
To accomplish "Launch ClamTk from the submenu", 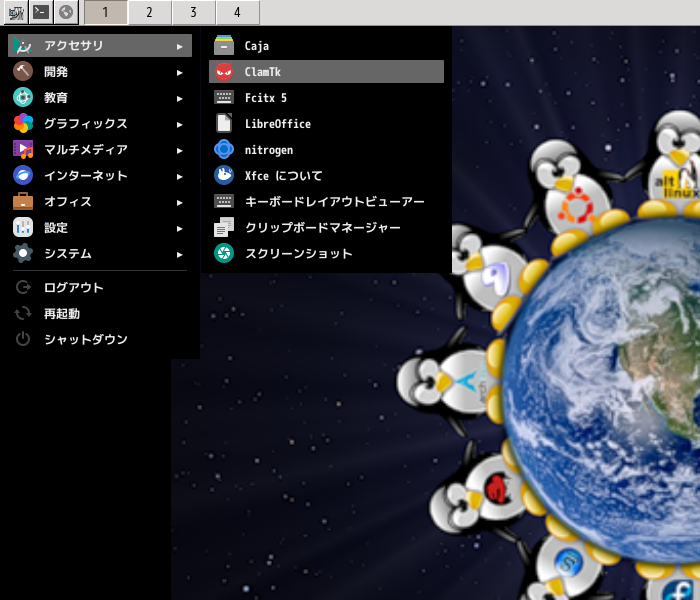I will (x=326, y=71).
